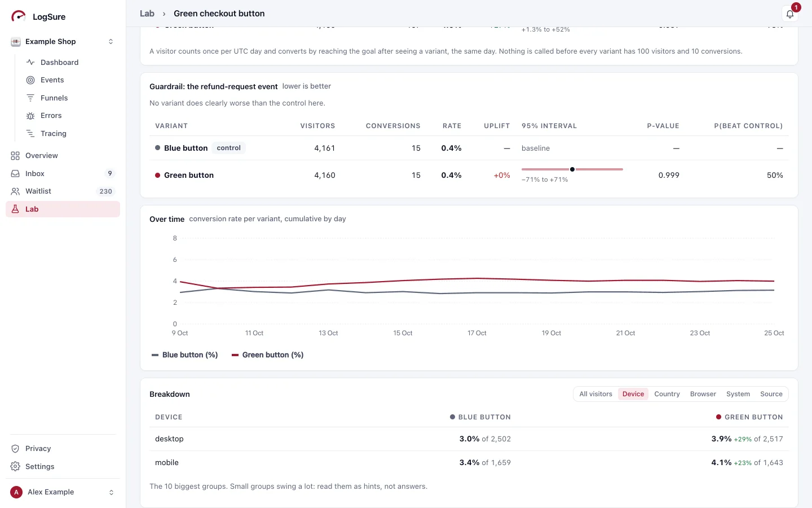This screenshot has width=812, height=508.
Task: Click the Errors bug icon
Action: coord(30,116)
